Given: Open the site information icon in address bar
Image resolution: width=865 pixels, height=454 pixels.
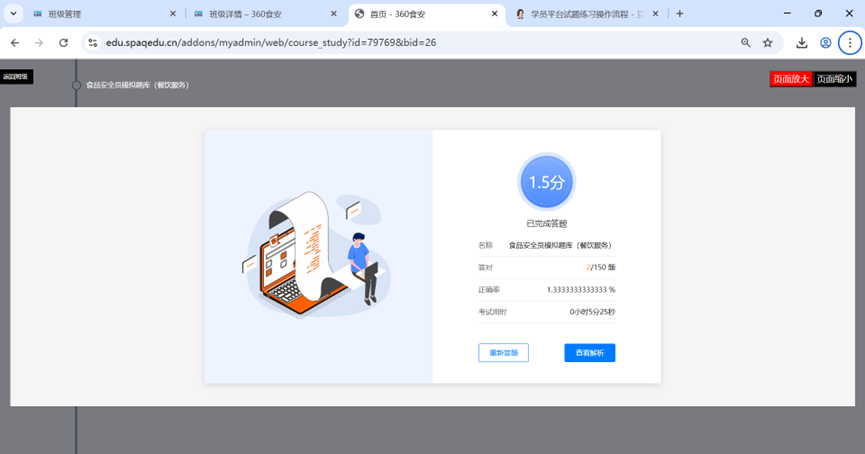Looking at the screenshot, I should click(92, 43).
